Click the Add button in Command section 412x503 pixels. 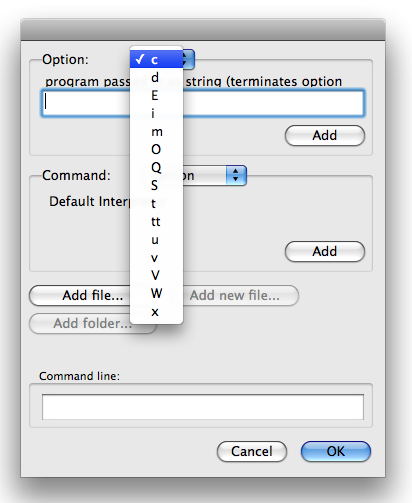point(325,251)
